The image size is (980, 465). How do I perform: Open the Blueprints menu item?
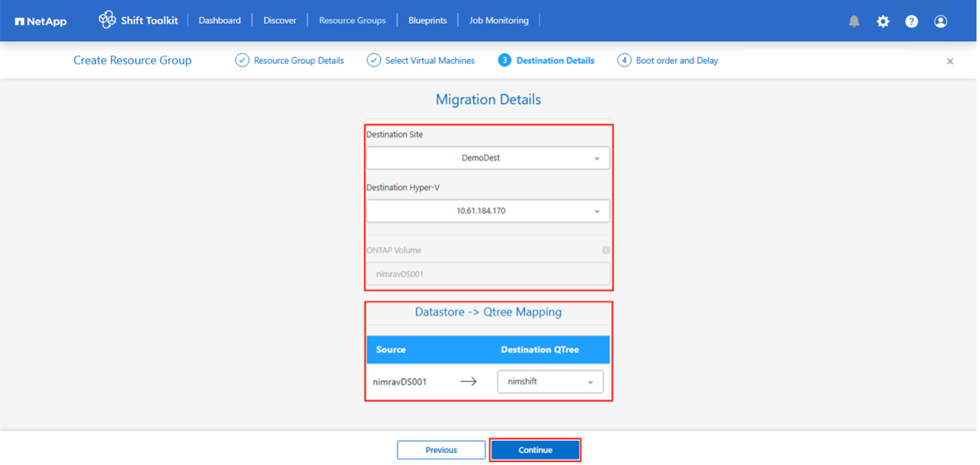tap(428, 21)
